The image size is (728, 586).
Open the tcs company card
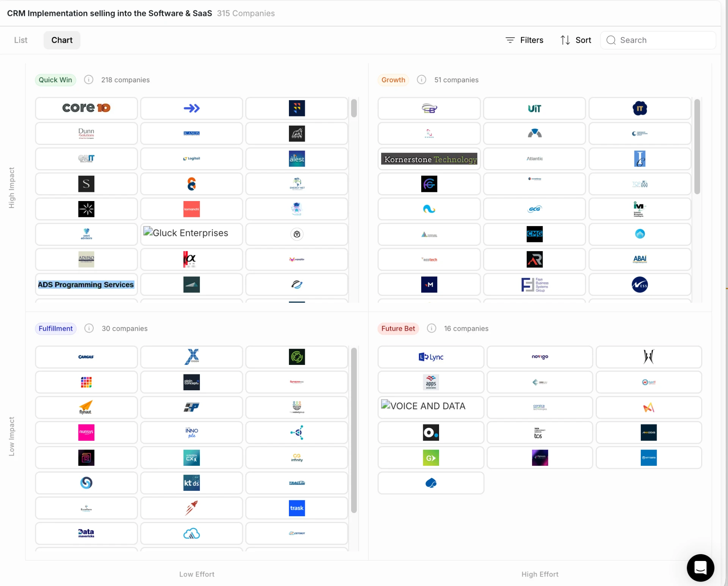click(x=540, y=432)
